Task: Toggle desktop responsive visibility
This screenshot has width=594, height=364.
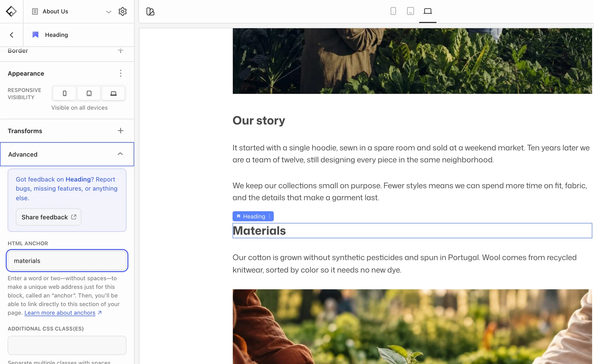Action: click(x=113, y=93)
